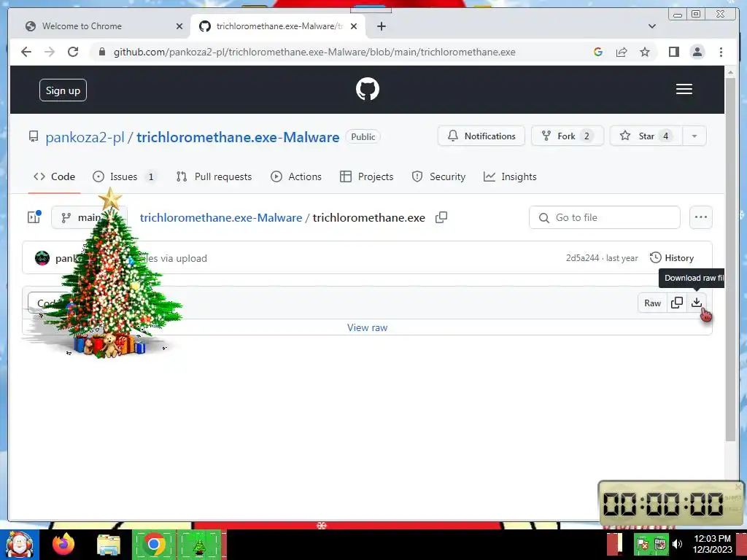Go forward in Chrome
Screen dimensions: 747x560
tap(50, 52)
